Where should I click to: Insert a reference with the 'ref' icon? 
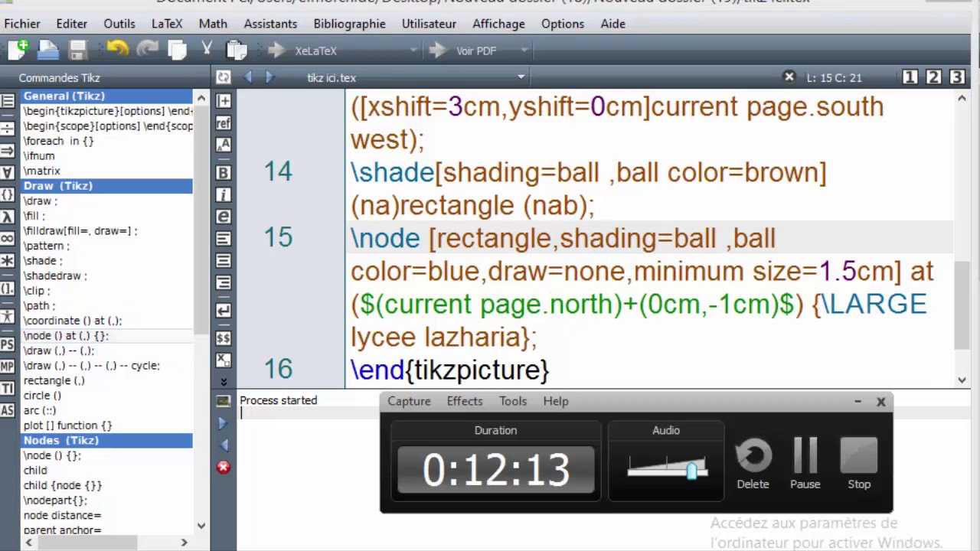pos(223,123)
